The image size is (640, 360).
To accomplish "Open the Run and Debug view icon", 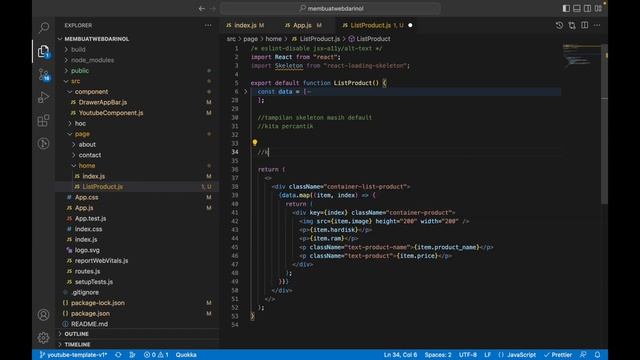I will [44, 98].
